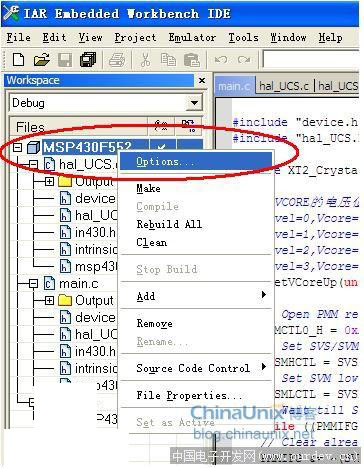
Task: Open the File menu
Action: [x=19, y=38]
